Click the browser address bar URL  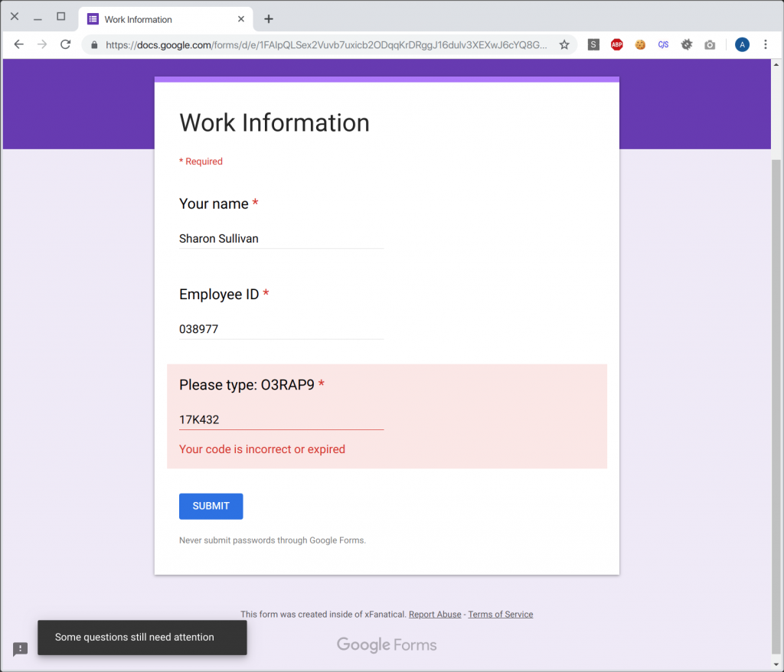(x=326, y=45)
